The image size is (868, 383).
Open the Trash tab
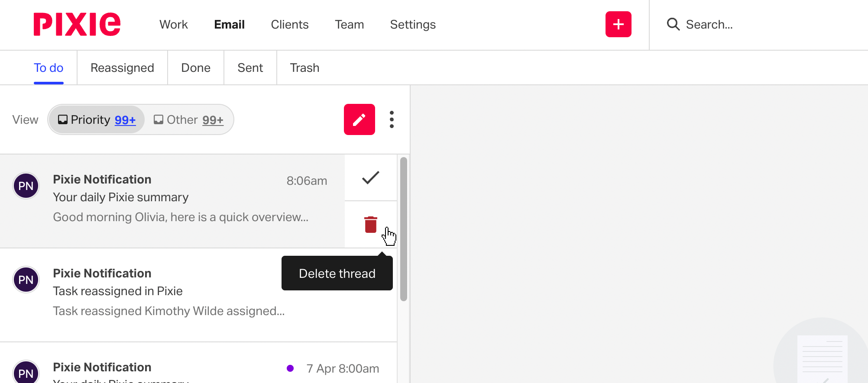pyautogui.click(x=304, y=68)
